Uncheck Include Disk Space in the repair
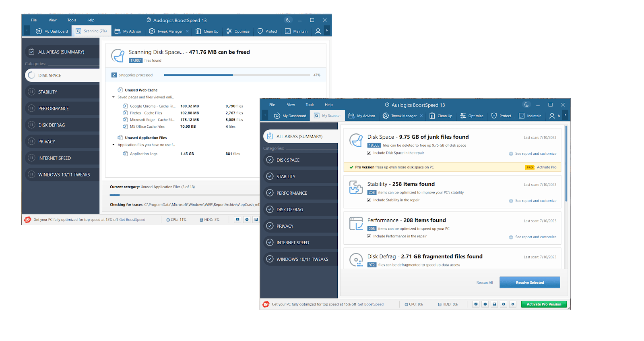Viewport: 644px width, 341px height. coord(369,153)
